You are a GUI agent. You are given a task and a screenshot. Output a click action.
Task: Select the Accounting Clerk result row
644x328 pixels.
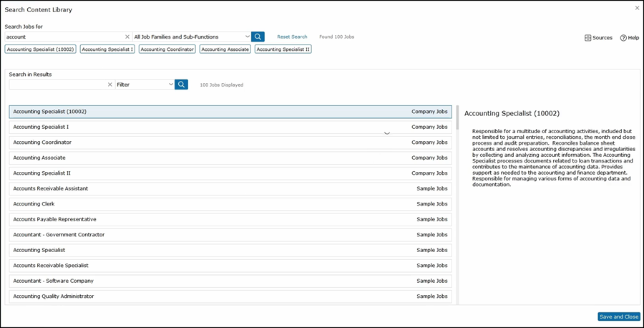click(x=230, y=204)
